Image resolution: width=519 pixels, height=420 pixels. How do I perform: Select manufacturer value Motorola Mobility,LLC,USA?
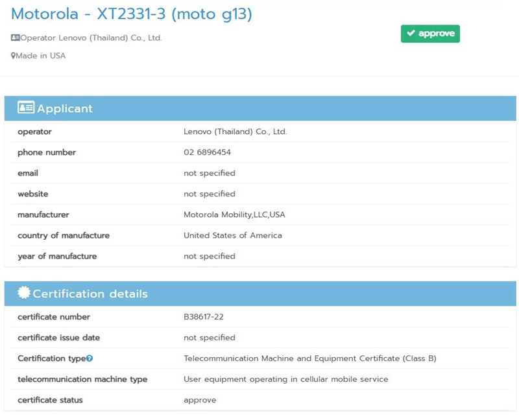(x=234, y=215)
